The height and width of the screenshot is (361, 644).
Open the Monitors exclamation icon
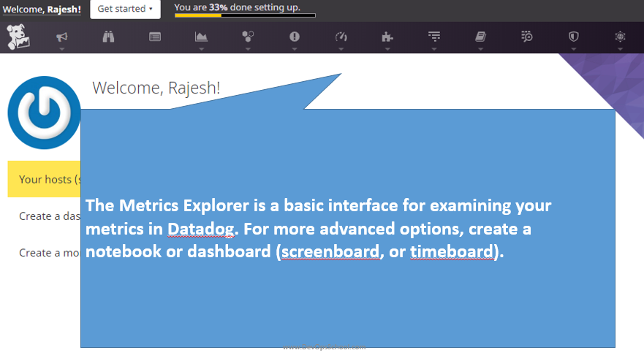pyautogui.click(x=295, y=37)
